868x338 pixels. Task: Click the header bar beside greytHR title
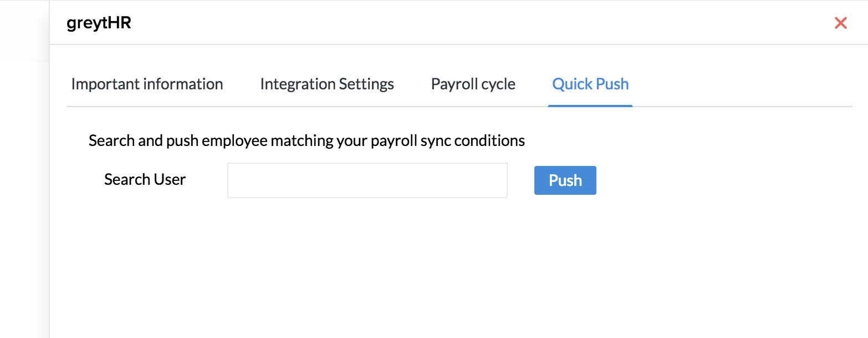click(443, 23)
